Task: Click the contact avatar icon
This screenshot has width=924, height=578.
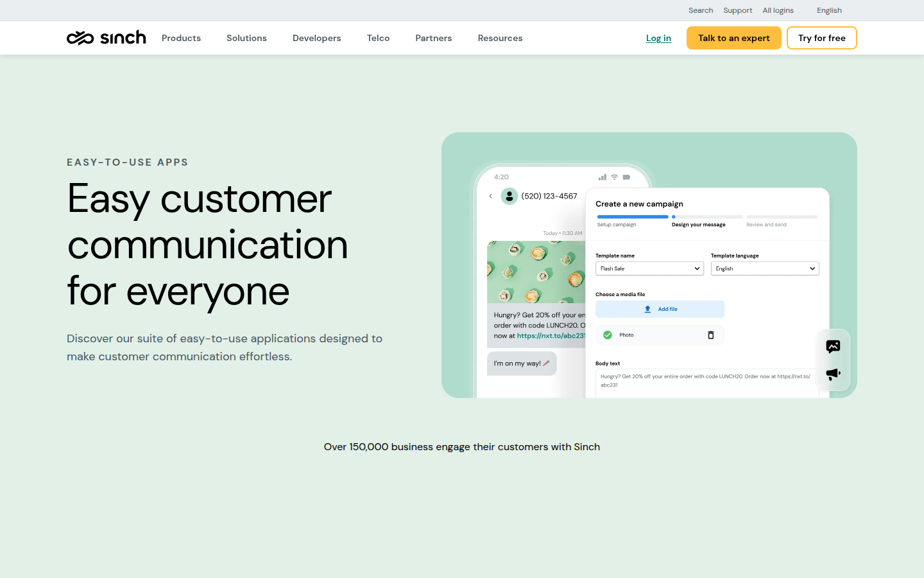Action: click(509, 197)
